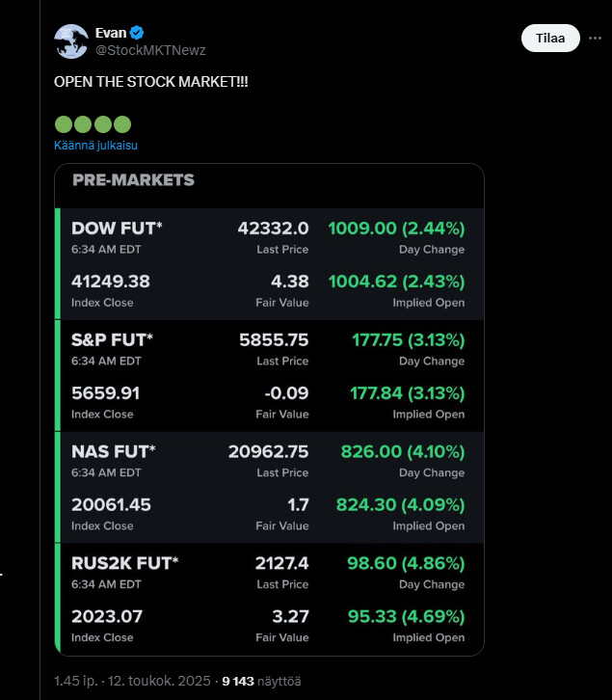This screenshot has width=612, height=700.
Task: Open Evan's profile avatar picture
Action: 71,41
